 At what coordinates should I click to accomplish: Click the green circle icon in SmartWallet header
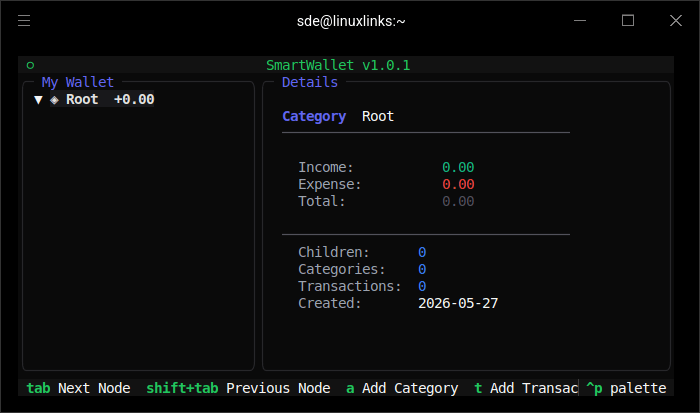click(x=30, y=66)
